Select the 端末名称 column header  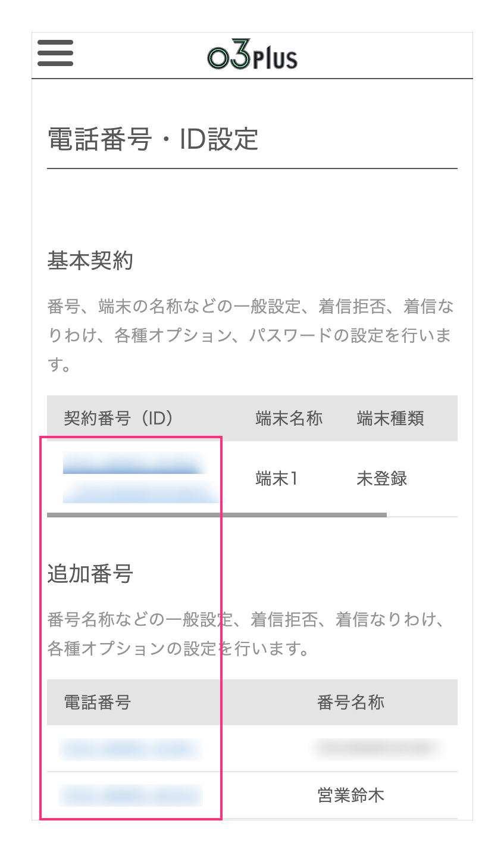(x=289, y=419)
